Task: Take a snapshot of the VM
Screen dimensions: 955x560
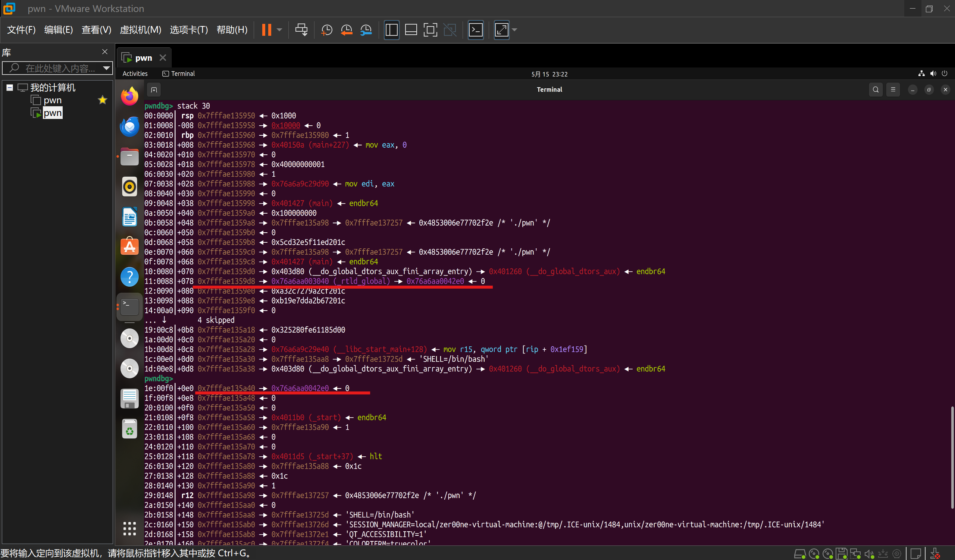Action: 326,29
